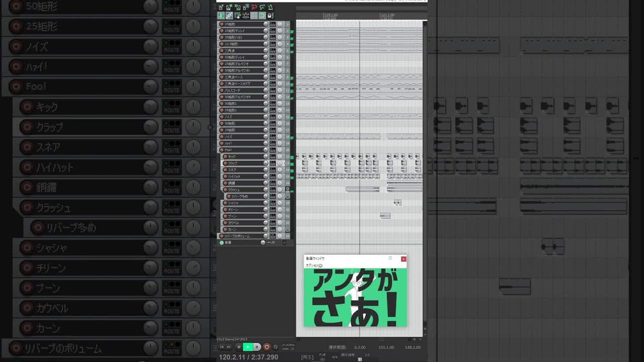Click the Open Project toolbar icon
The image size is (644, 362).
point(228,8)
